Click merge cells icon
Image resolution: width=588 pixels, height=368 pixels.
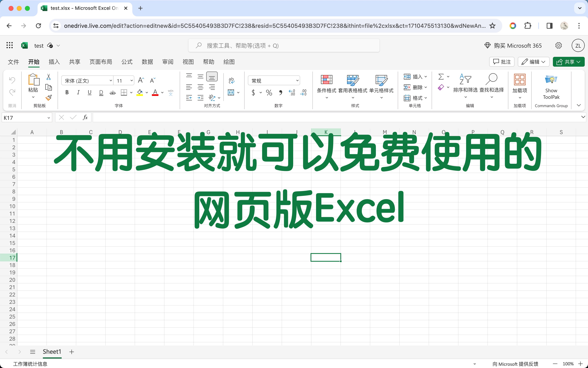(231, 92)
